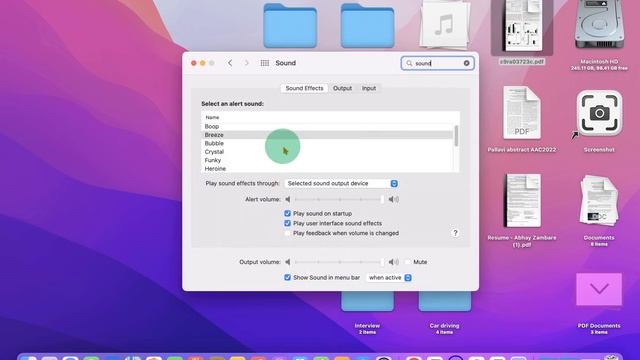640x360 pixels.
Task: Click output volume loud speaker icon
Action: coord(393,262)
